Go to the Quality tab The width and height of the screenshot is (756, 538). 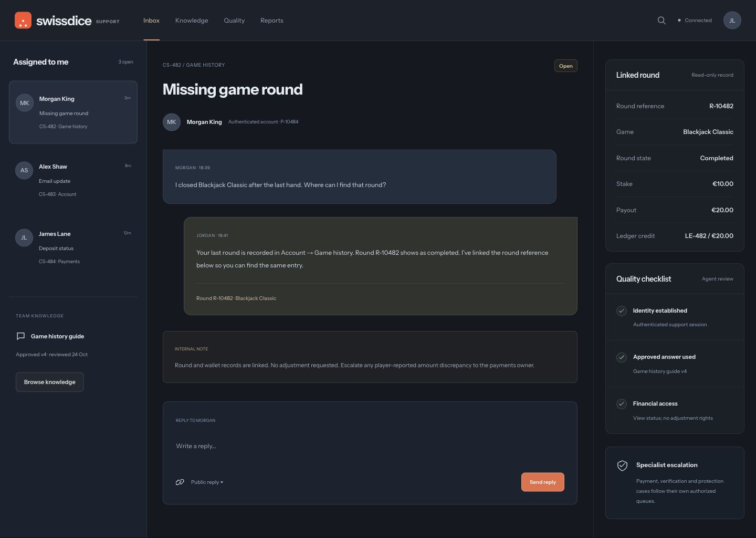[234, 20]
